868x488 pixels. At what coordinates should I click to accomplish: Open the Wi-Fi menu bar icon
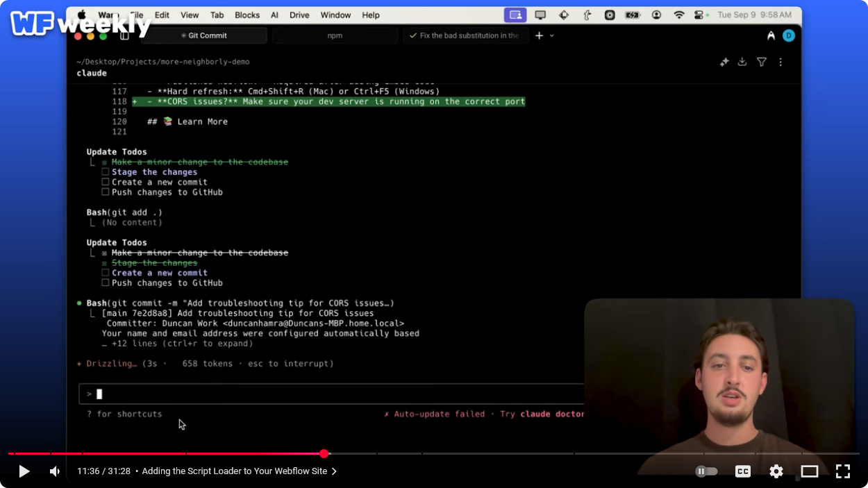(679, 15)
